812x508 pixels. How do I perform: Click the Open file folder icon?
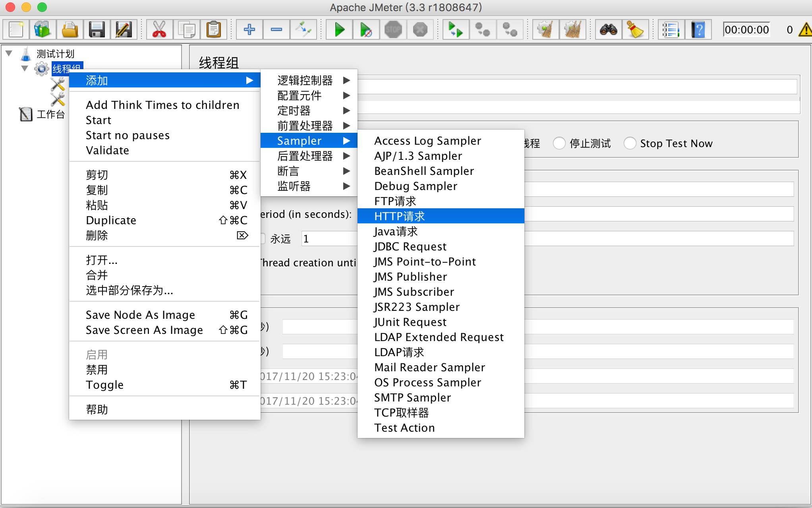[x=70, y=30]
